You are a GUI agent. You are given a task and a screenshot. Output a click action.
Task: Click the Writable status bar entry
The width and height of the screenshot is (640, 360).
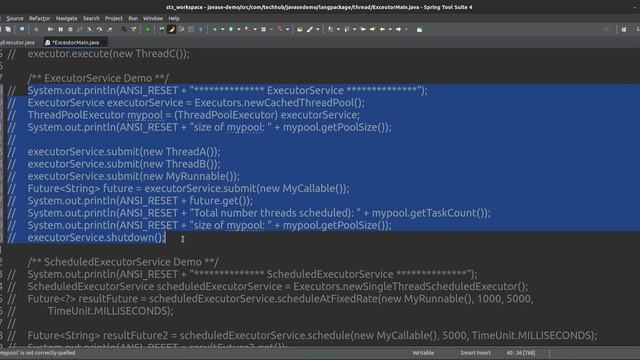click(x=423, y=353)
